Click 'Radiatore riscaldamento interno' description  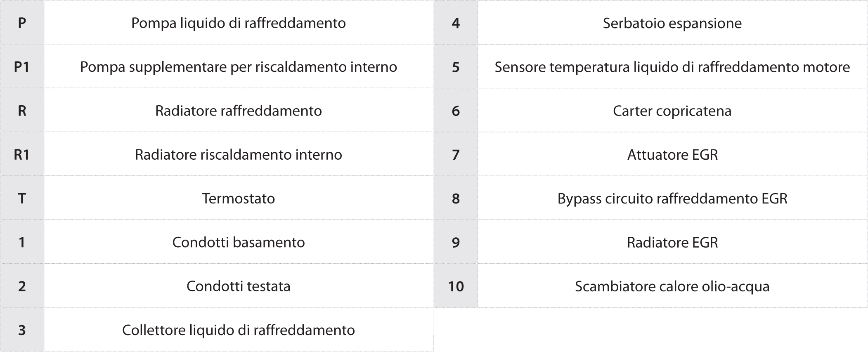[x=239, y=154]
